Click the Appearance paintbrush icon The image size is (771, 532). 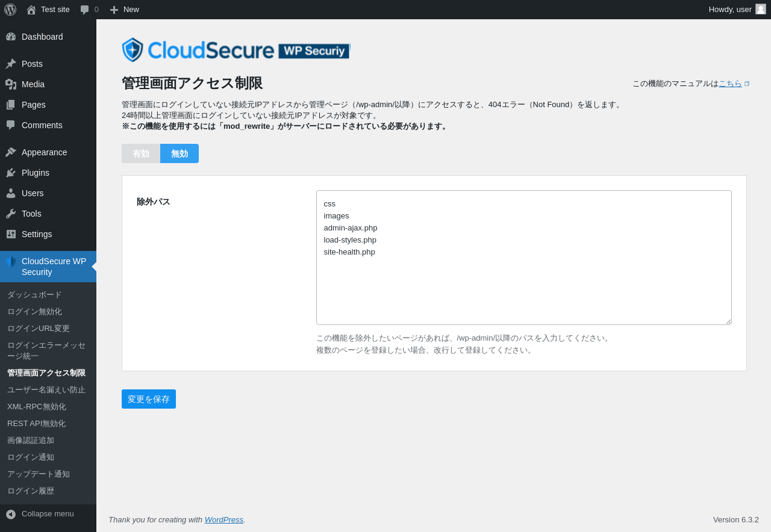click(x=11, y=152)
